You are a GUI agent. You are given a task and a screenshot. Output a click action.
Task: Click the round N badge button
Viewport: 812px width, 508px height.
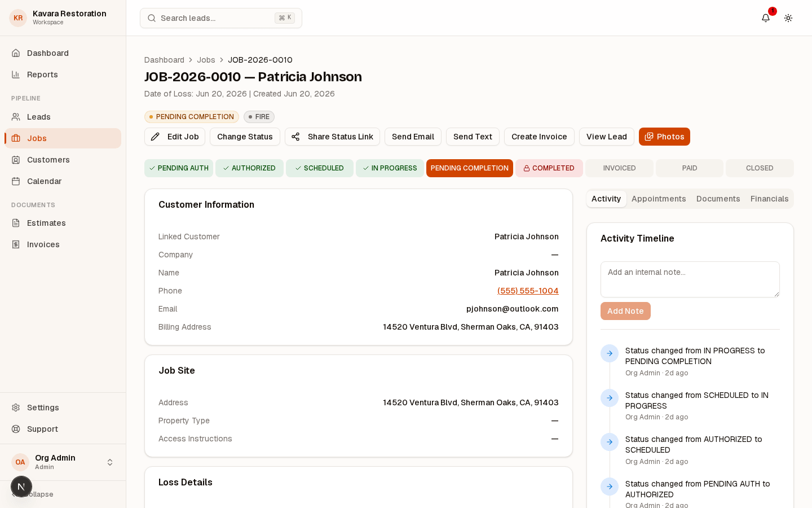click(21, 487)
